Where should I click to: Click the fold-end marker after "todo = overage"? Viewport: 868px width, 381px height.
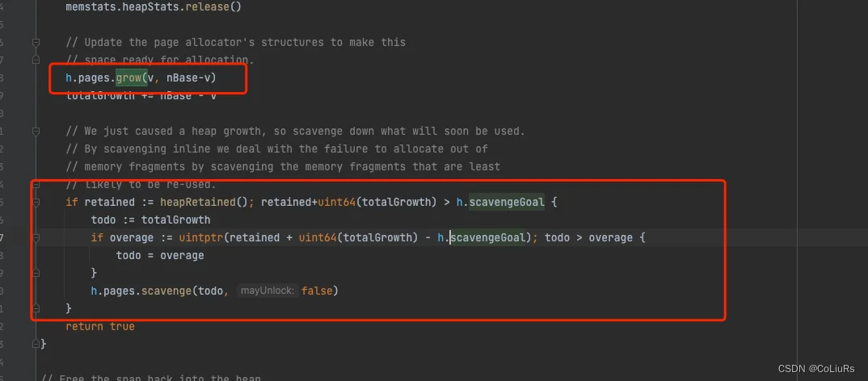point(36,273)
